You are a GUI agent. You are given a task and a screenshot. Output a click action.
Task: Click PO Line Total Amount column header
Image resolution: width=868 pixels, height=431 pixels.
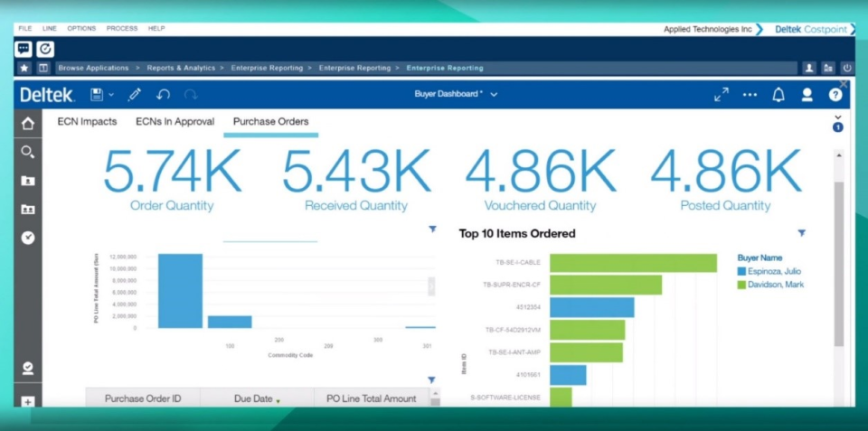pos(372,398)
